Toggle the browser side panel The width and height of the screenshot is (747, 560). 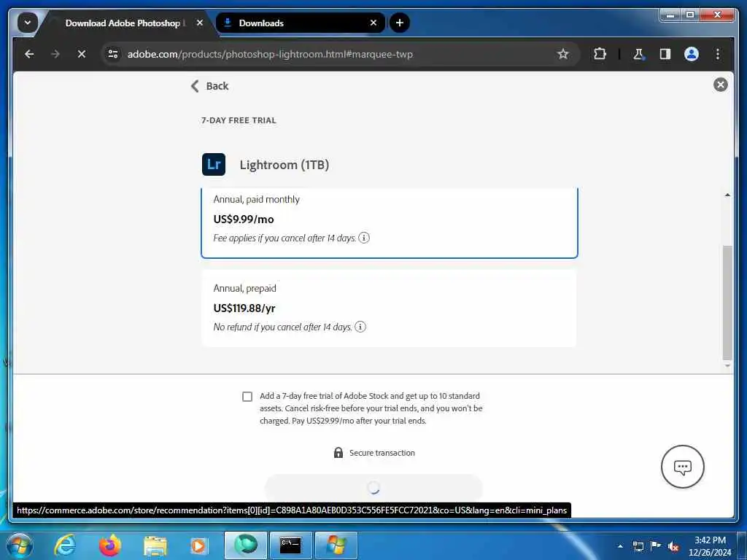tap(665, 54)
